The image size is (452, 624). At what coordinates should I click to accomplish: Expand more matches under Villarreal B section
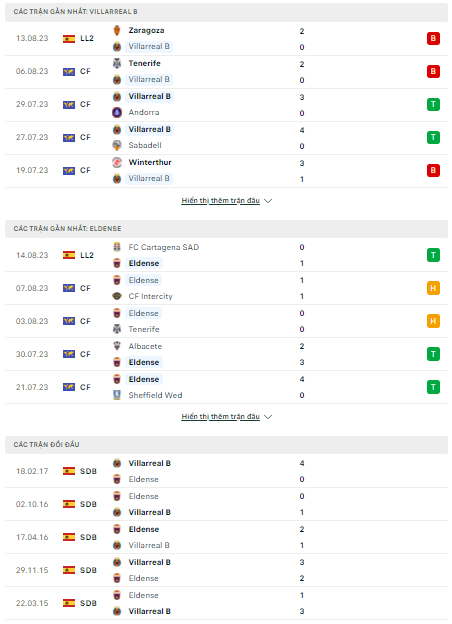pyautogui.click(x=220, y=201)
